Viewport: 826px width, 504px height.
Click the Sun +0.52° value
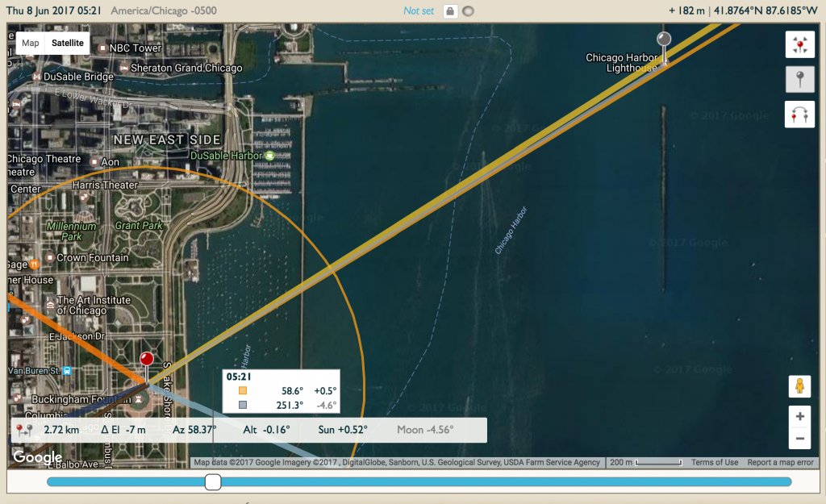click(343, 430)
